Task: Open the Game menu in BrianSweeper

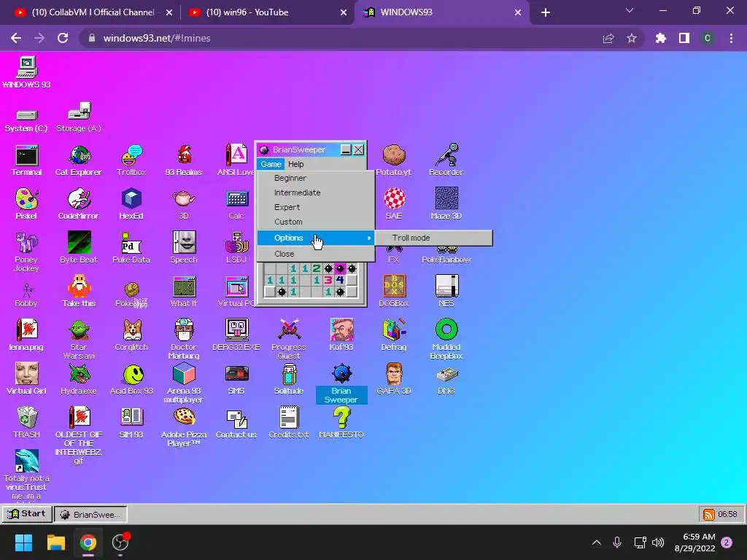Action: click(x=271, y=164)
